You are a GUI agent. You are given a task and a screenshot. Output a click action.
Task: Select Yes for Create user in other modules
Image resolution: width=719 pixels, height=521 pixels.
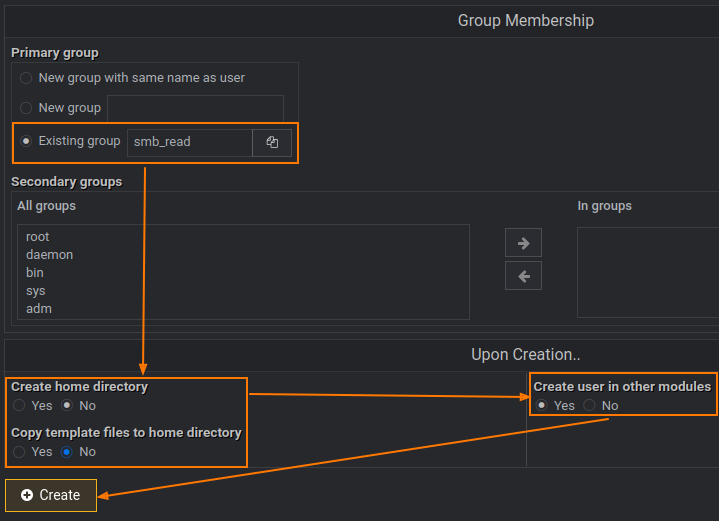pyautogui.click(x=542, y=406)
